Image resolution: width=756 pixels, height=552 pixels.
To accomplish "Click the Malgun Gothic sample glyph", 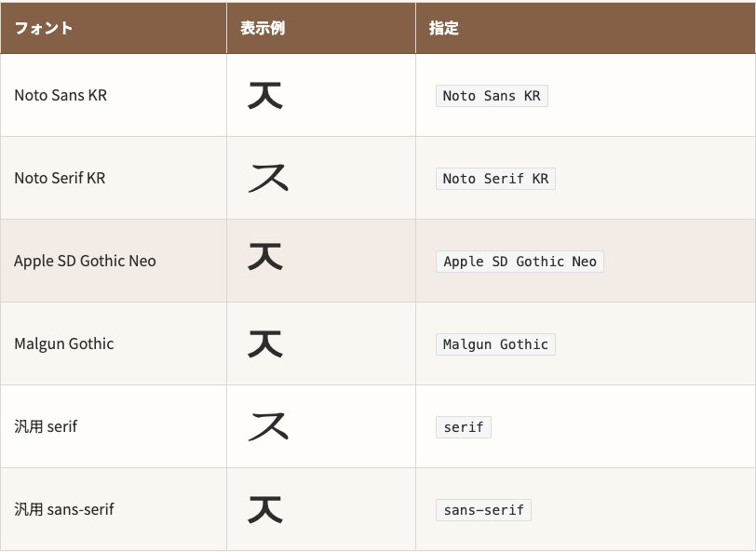I will coord(265,343).
